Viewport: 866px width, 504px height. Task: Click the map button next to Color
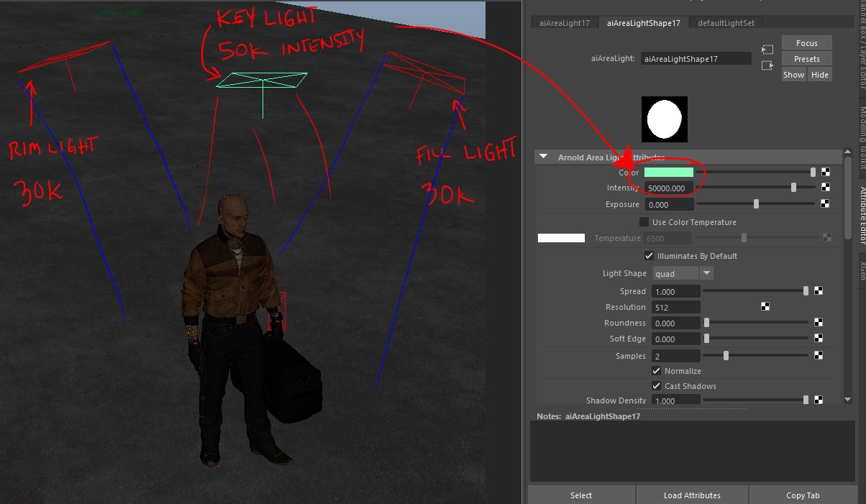826,172
